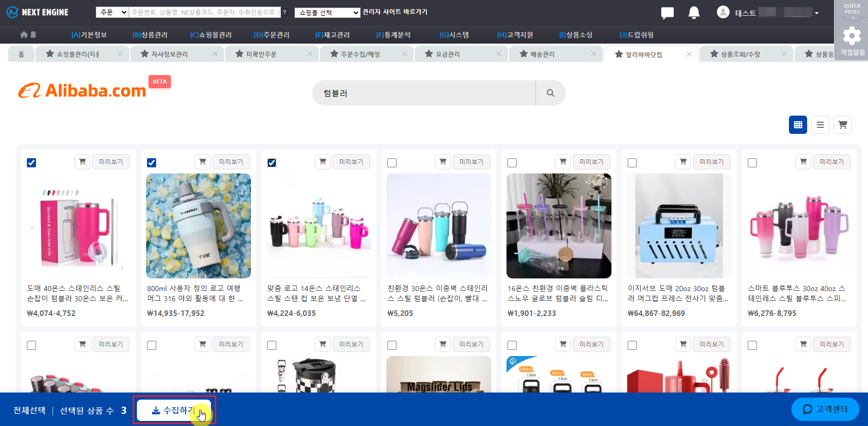This screenshot has height=426, width=868.
Task: Add the 800ml travel mug to cart
Action: (x=202, y=162)
